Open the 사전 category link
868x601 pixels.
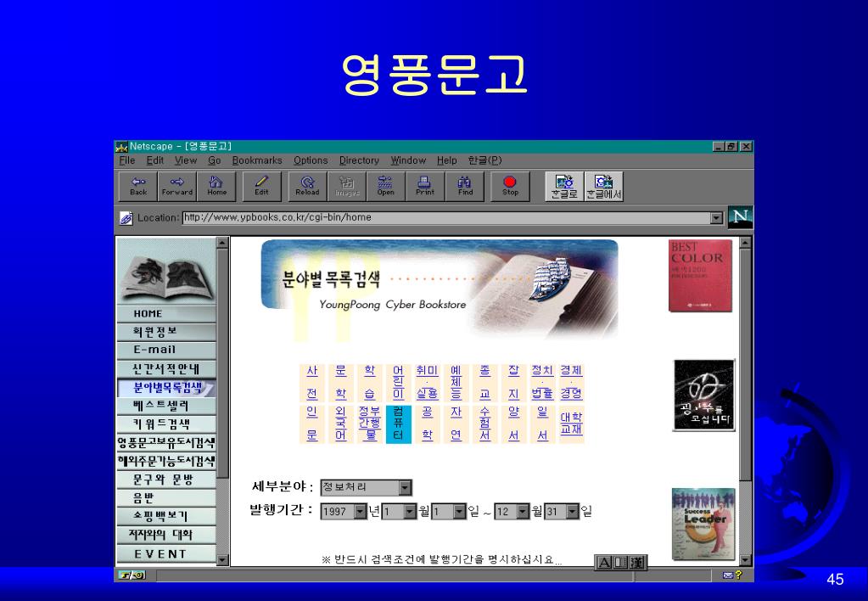pyautogui.click(x=312, y=383)
